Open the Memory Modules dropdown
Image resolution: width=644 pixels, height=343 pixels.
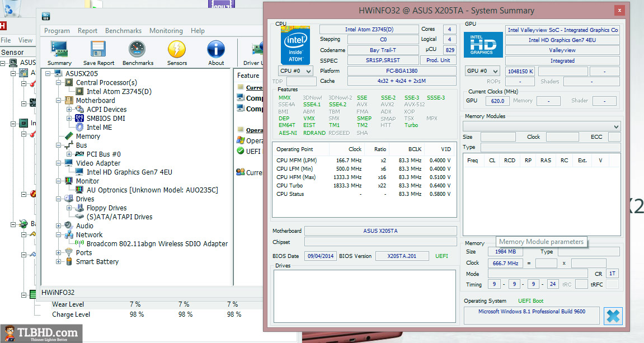[541, 126]
